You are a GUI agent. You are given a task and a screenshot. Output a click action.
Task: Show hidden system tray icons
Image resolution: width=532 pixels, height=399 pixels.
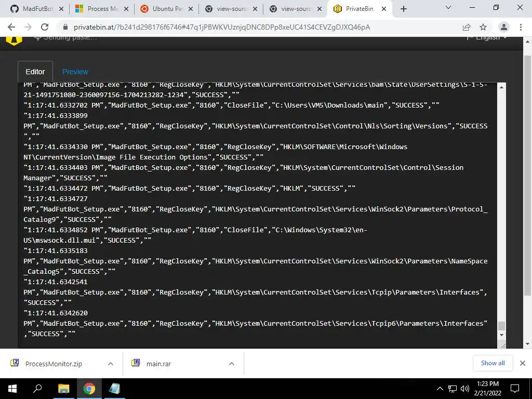(440, 389)
